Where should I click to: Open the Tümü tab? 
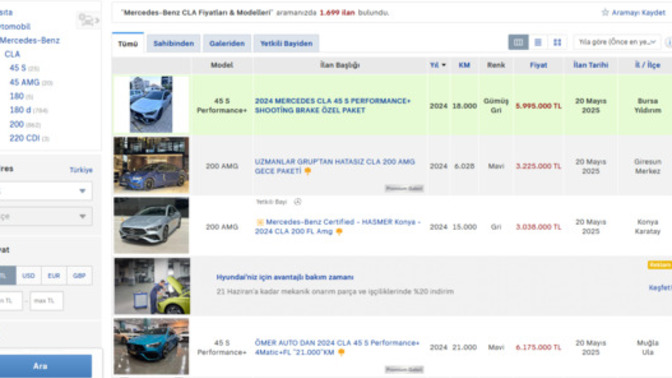coord(128,43)
